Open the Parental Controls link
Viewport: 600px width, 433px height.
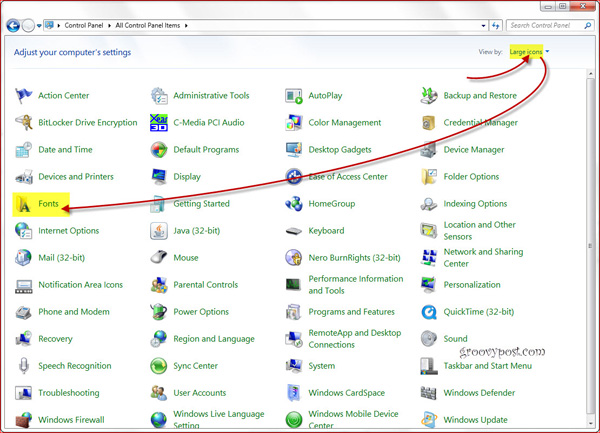pos(205,285)
